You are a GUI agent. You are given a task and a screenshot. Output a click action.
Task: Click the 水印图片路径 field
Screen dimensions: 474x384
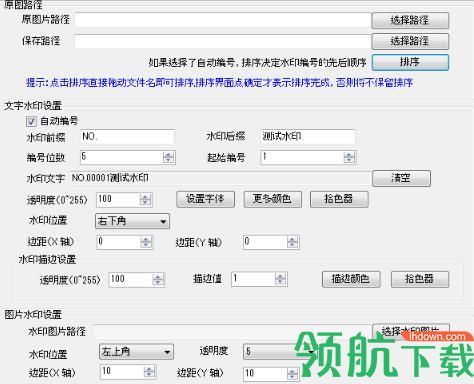click(x=232, y=331)
